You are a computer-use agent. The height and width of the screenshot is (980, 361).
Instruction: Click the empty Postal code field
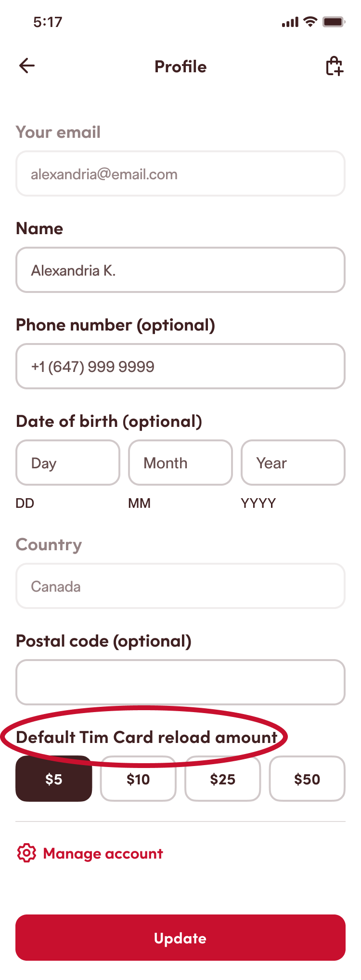coord(180,683)
